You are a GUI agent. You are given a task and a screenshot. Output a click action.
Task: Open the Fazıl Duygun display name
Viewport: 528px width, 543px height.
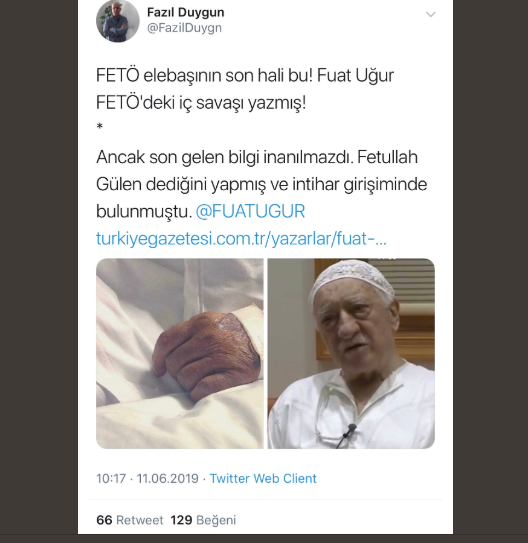tap(186, 12)
